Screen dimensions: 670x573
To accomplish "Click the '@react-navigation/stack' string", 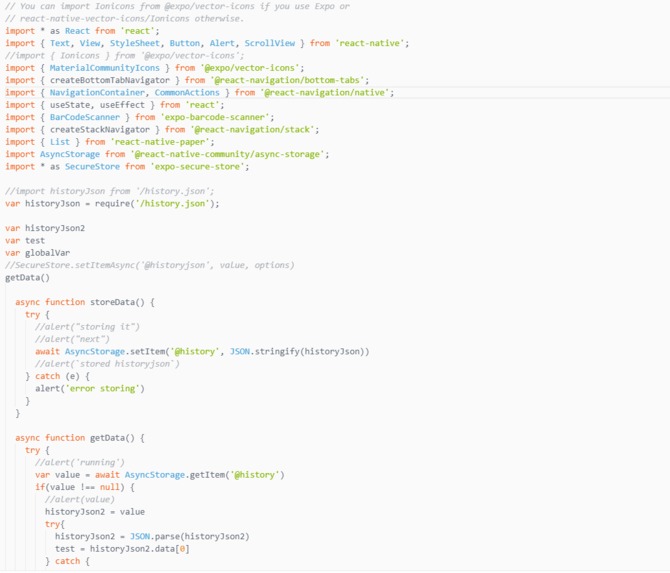I will (x=253, y=129).
